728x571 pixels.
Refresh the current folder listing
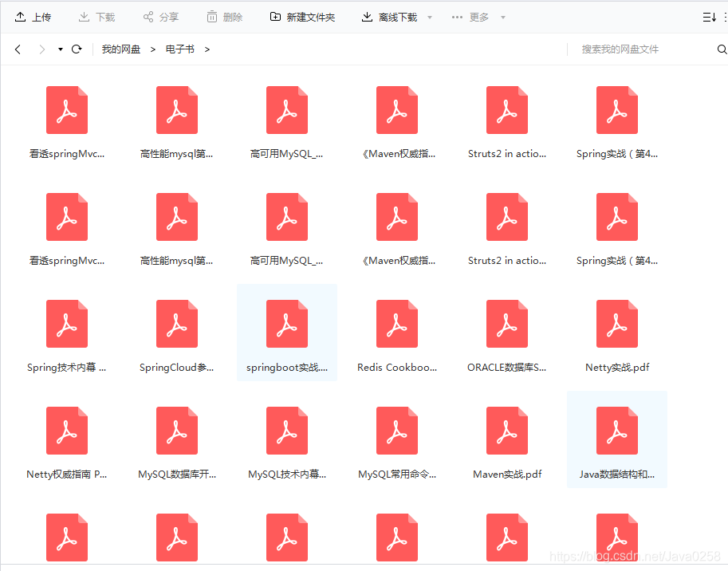pos(77,49)
